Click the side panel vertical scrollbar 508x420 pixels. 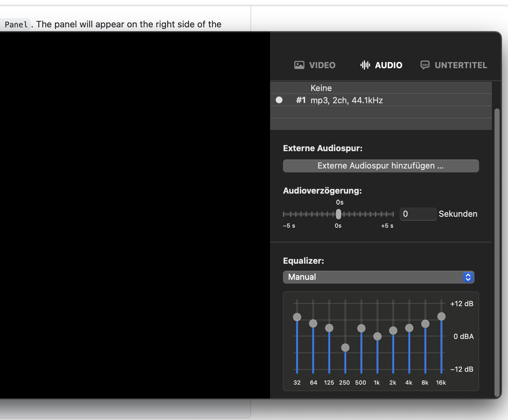pyautogui.click(x=497, y=251)
